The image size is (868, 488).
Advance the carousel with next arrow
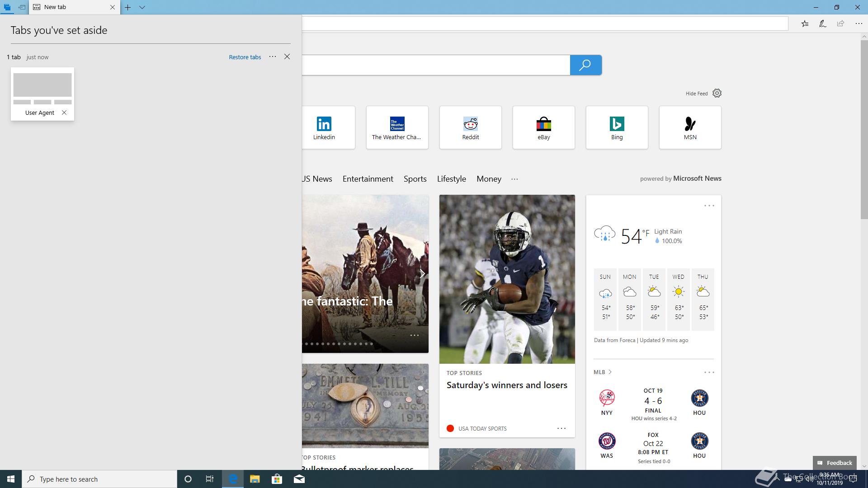(422, 274)
